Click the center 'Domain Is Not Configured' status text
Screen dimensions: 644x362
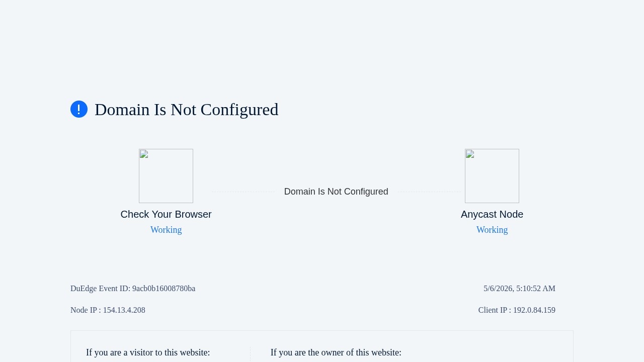click(336, 192)
